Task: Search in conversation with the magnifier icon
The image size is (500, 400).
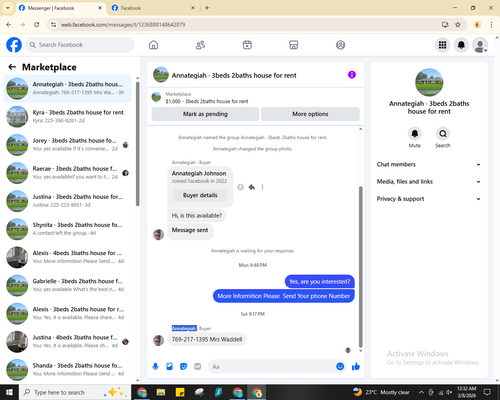Action: [443, 134]
